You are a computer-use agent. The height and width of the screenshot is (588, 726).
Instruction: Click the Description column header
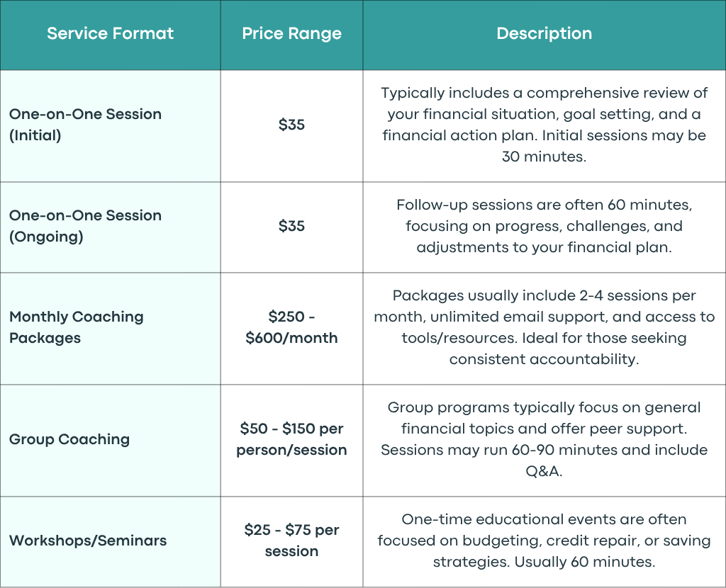pyautogui.click(x=544, y=33)
